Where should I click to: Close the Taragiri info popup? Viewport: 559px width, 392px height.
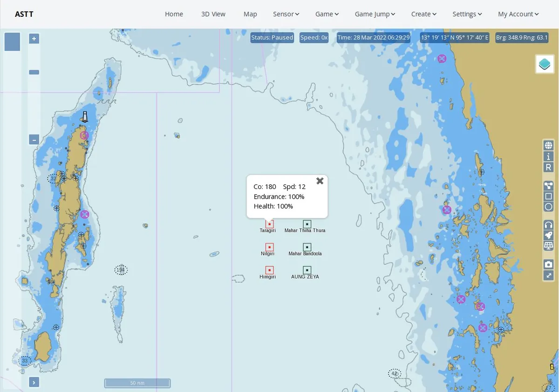pos(320,181)
